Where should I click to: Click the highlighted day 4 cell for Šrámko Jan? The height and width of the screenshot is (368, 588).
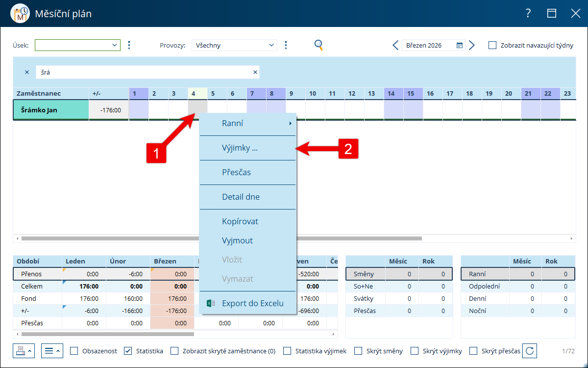(x=197, y=109)
